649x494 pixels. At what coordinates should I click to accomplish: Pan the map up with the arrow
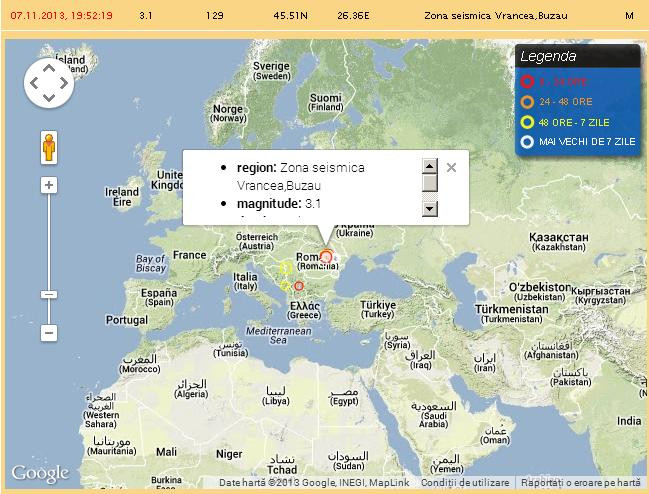coord(48,70)
